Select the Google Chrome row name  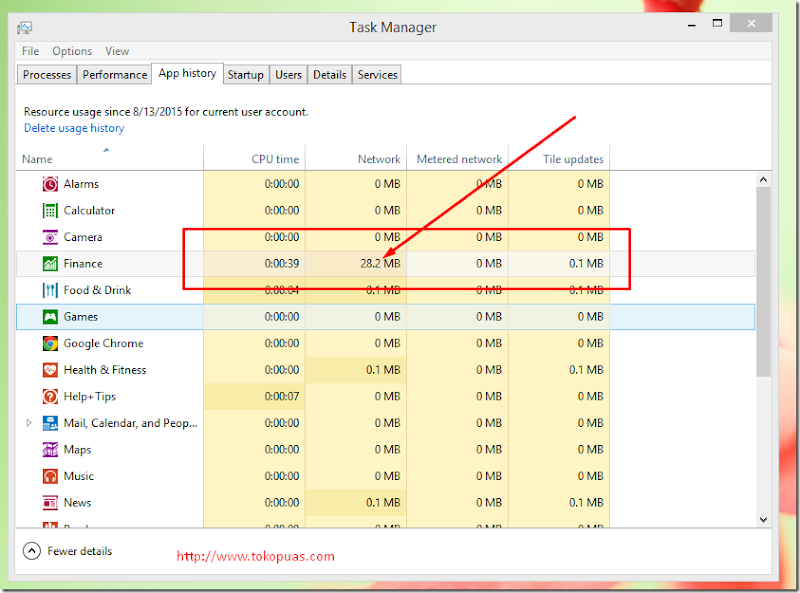(x=104, y=343)
